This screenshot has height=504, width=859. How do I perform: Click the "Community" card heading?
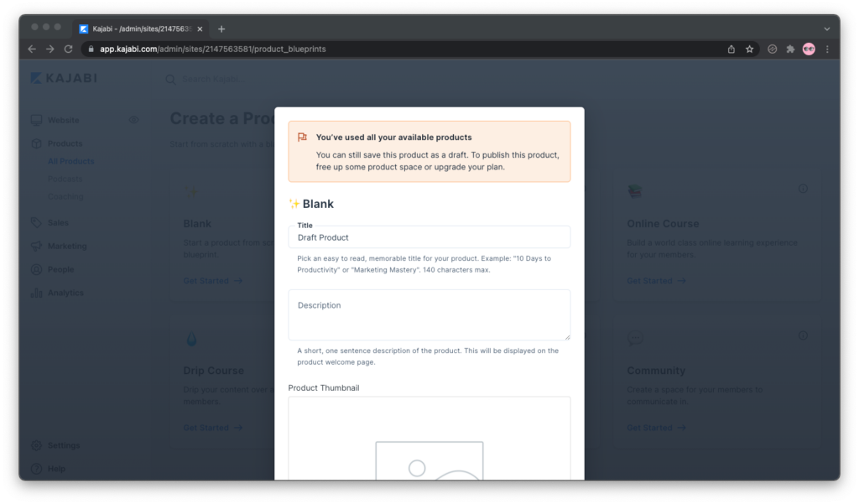(x=656, y=371)
